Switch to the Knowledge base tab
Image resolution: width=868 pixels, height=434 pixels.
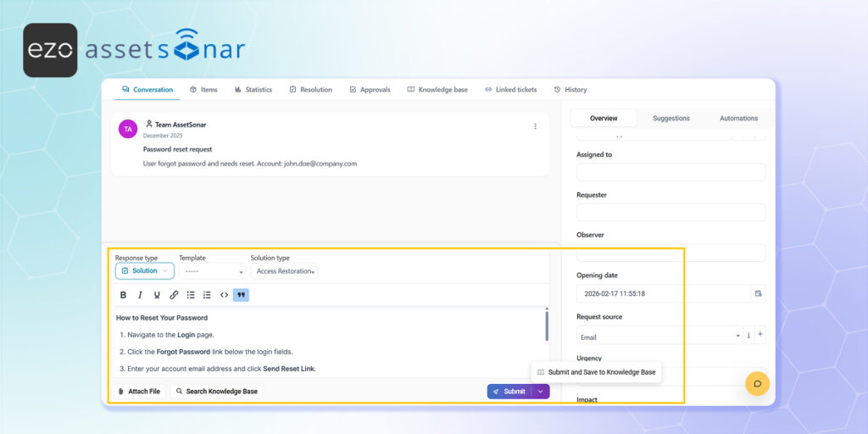tap(437, 90)
